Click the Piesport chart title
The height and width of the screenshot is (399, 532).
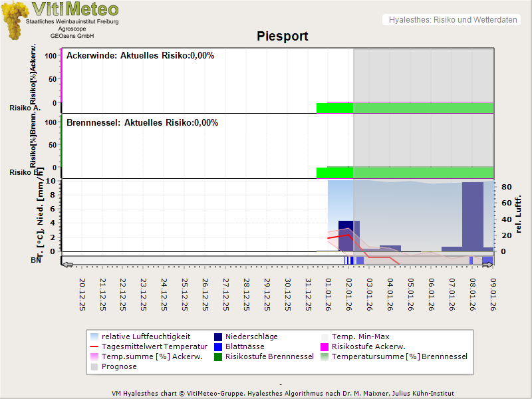click(282, 36)
